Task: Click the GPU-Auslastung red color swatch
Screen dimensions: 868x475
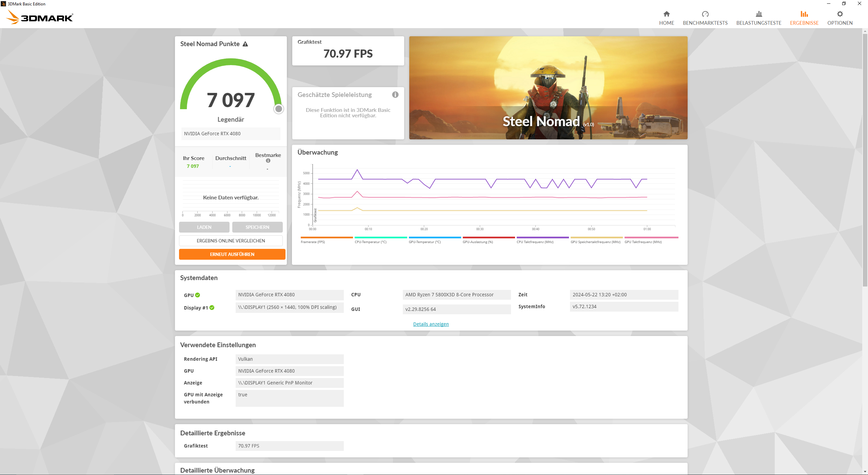Action: [x=488, y=237]
